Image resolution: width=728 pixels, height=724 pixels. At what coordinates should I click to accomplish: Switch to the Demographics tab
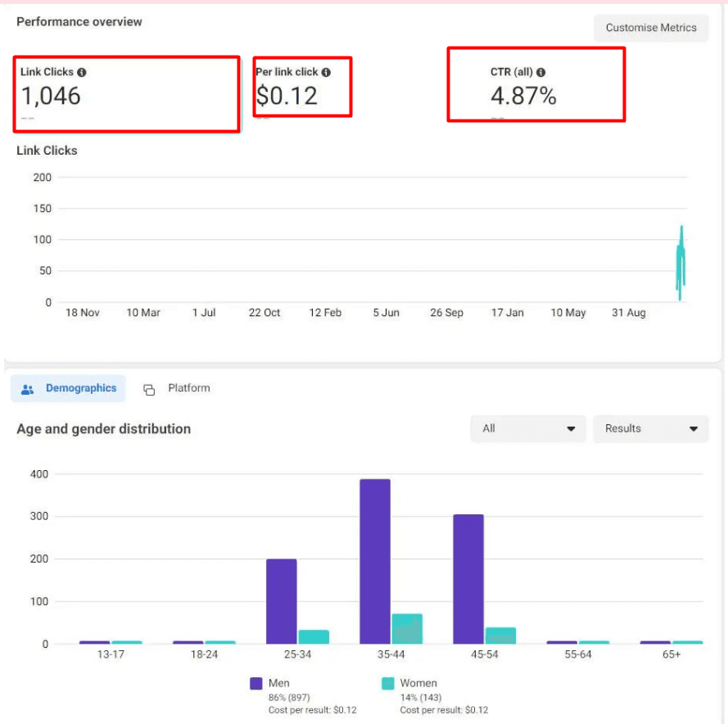click(69, 389)
